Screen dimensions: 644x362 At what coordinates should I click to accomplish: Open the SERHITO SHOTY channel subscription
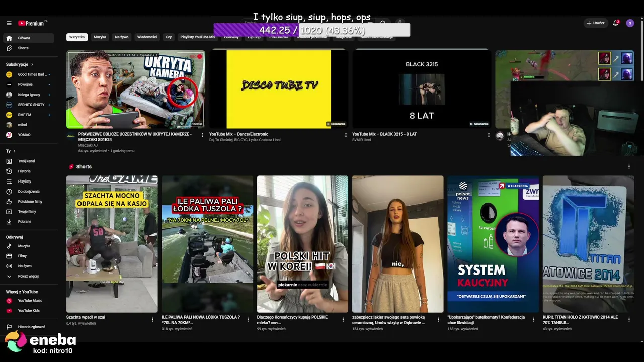(29, 105)
